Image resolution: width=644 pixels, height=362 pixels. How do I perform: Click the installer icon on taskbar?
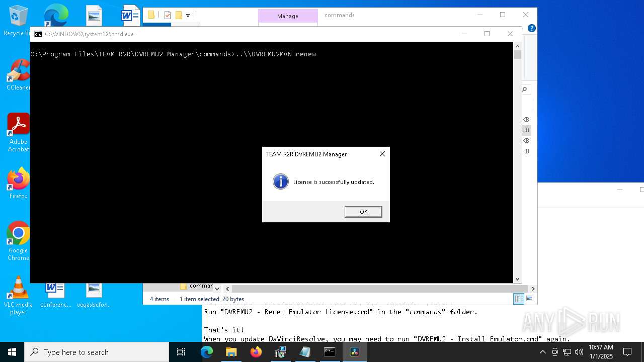click(280, 352)
